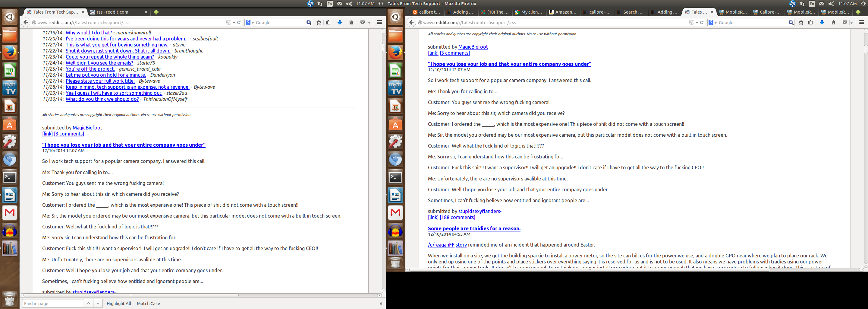This screenshot has width=868, height=309.
Task: Click search magnifier in left Firefox search box
Action: tap(309, 22)
